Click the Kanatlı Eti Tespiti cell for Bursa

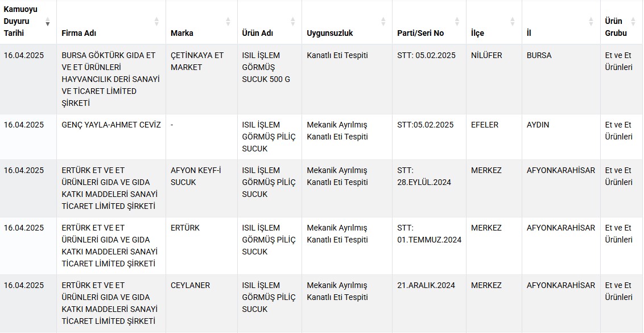[347, 79]
